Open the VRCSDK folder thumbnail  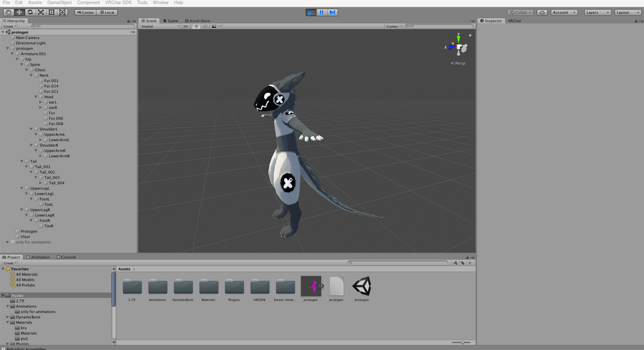pyautogui.click(x=260, y=287)
